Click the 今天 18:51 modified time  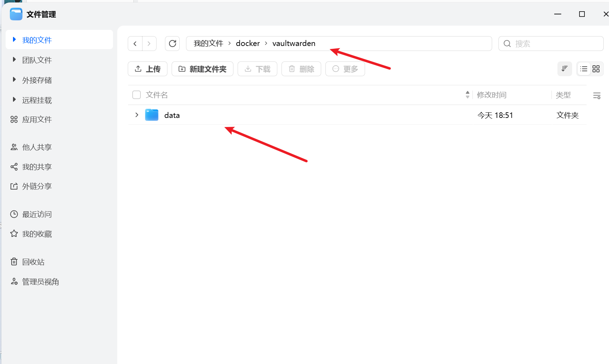coord(495,115)
